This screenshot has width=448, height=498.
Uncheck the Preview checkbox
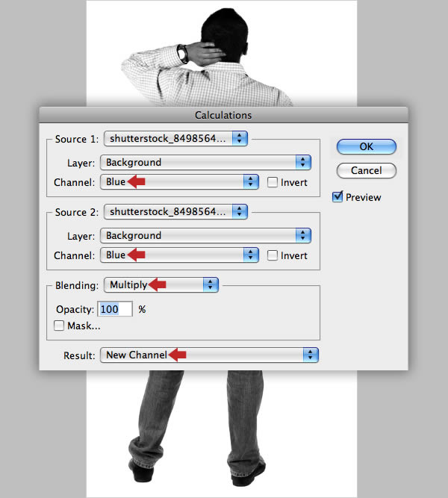pyautogui.click(x=337, y=197)
